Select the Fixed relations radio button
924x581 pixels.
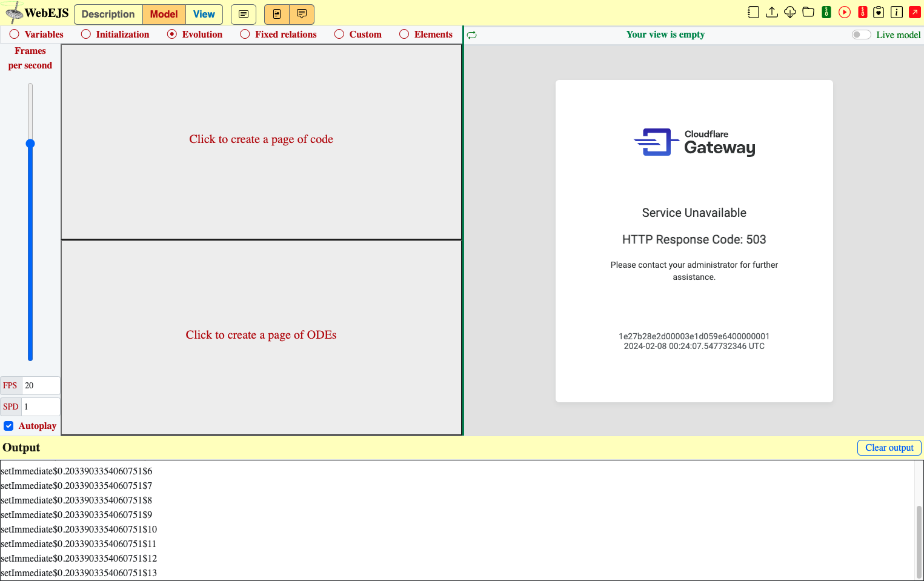point(245,35)
